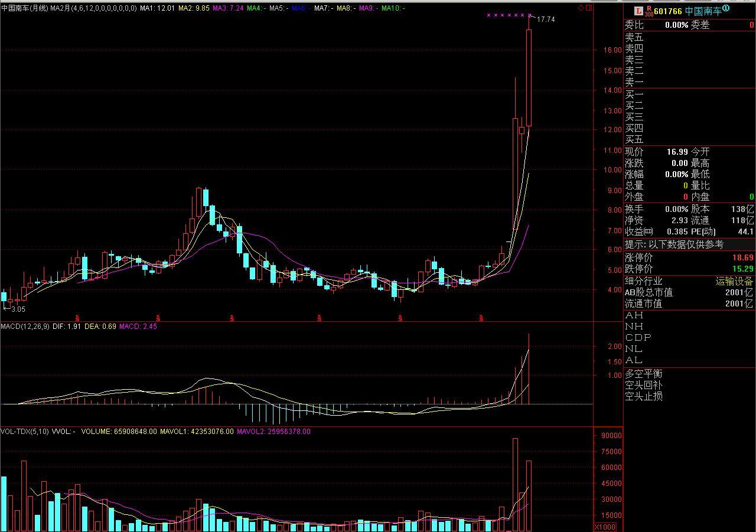This screenshot has width=756, height=532.
Task: Click the stock name 中国南车 in quote panel
Action: (703, 11)
